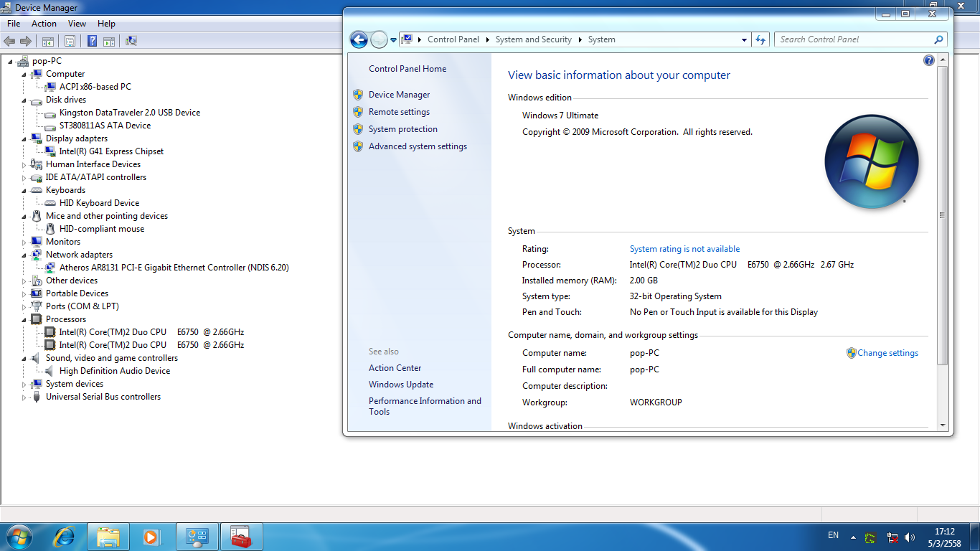Go back using the System window's blue arrow
Image resolution: width=980 pixels, height=551 pixels.
tap(359, 39)
